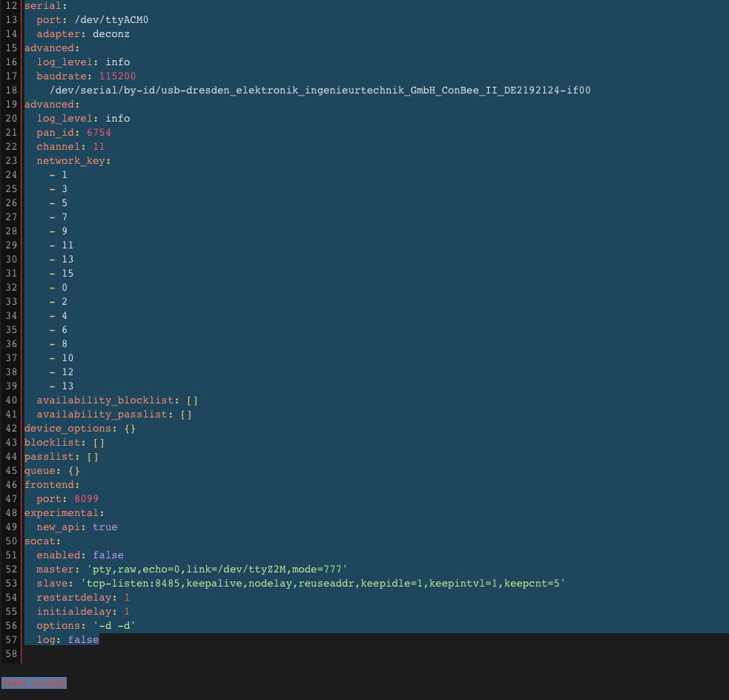The image size is (729, 700).
Task: Click the 'blocklist: []' line
Action: pos(65,443)
